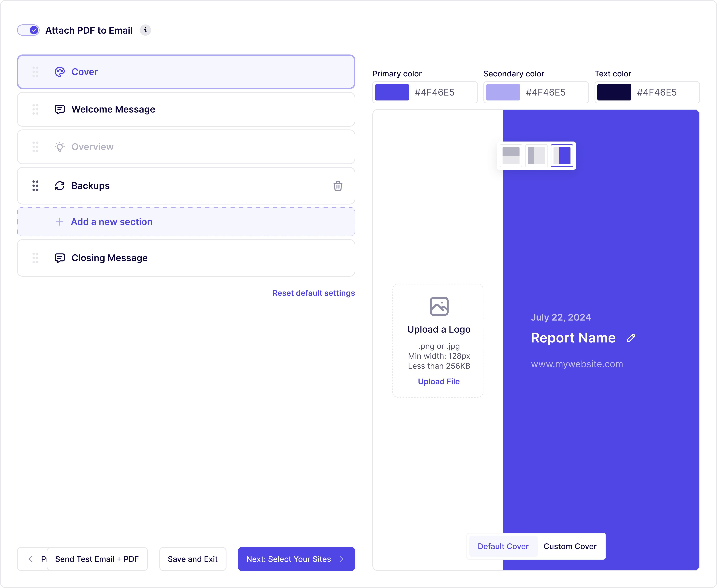Viewport: 717px width, 588px height.
Task: Click the info icon beside Attach PDF
Action: [145, 30]
